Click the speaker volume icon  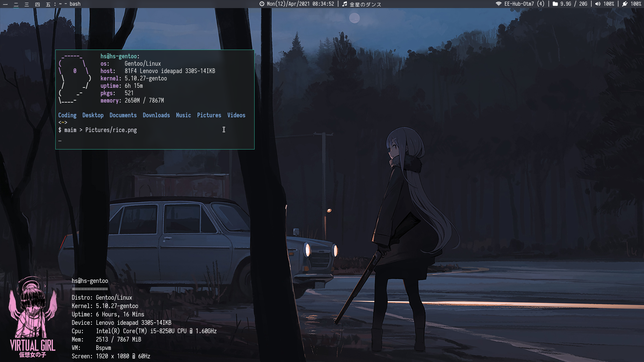pos(598,4)
